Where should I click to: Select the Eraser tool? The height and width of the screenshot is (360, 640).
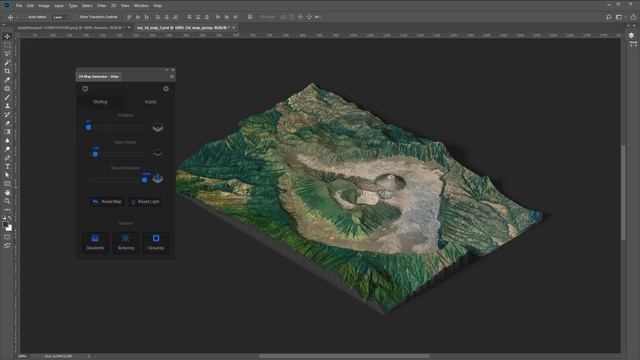pyautogui.click(x=7, y=123)
